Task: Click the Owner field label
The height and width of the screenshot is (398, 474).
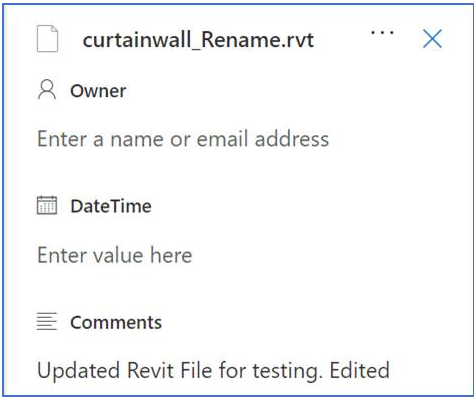Action: [x=98, y=91]
